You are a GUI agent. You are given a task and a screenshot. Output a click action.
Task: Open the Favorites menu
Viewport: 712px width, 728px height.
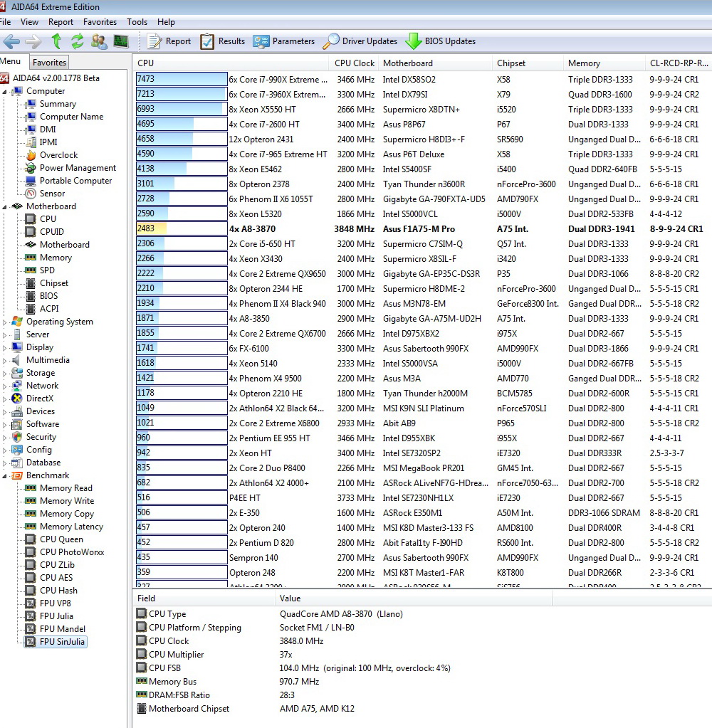pos(100,22)
